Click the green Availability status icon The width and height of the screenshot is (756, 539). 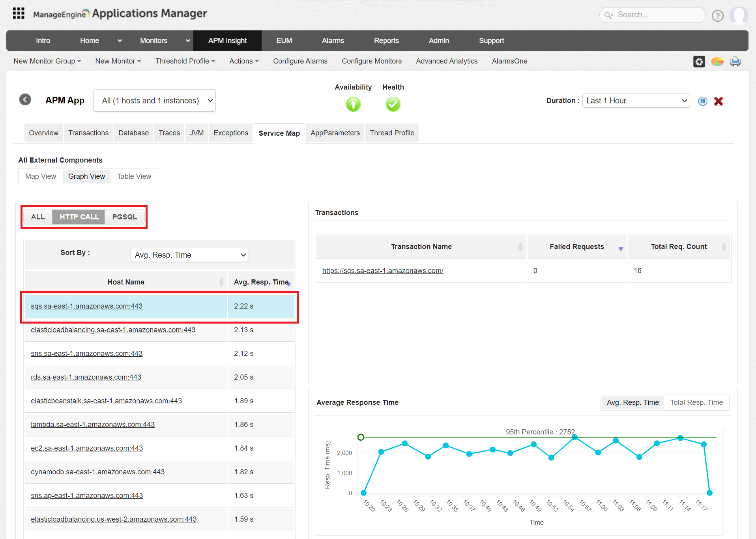pyautogui.click(x=353, y=104)
